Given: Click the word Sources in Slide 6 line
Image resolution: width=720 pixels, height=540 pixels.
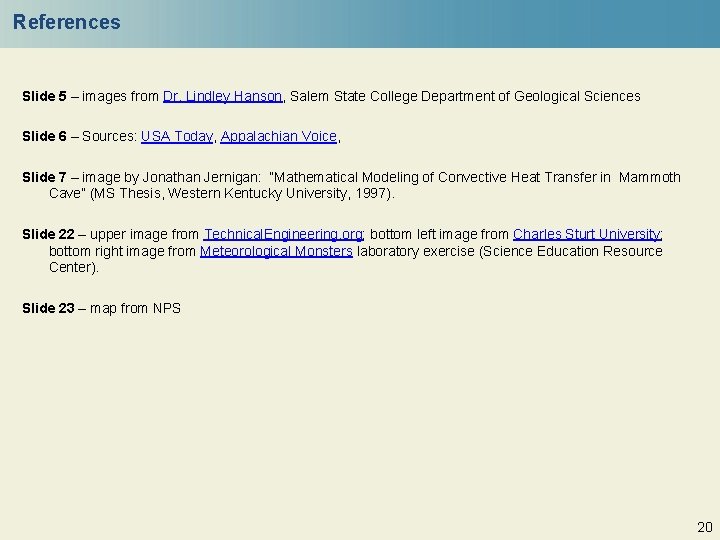Looking at the screenshot, I should pyautogui.click(x=108, y=137).
